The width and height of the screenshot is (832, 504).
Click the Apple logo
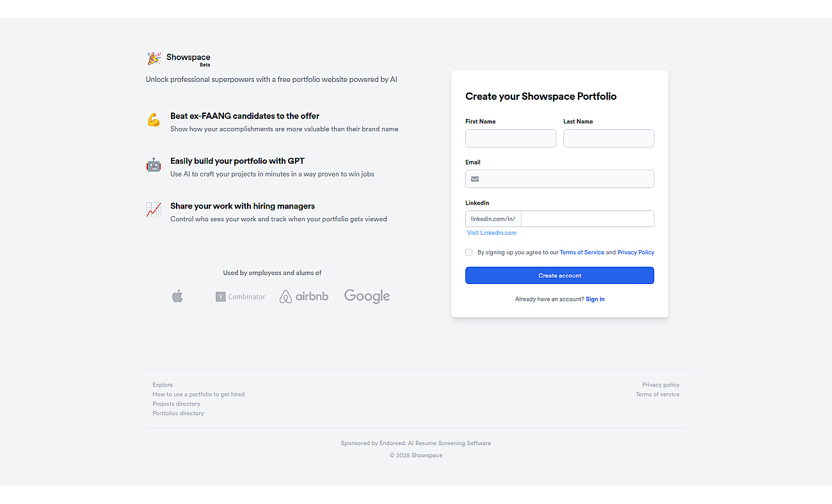click(x=177, y=296)
